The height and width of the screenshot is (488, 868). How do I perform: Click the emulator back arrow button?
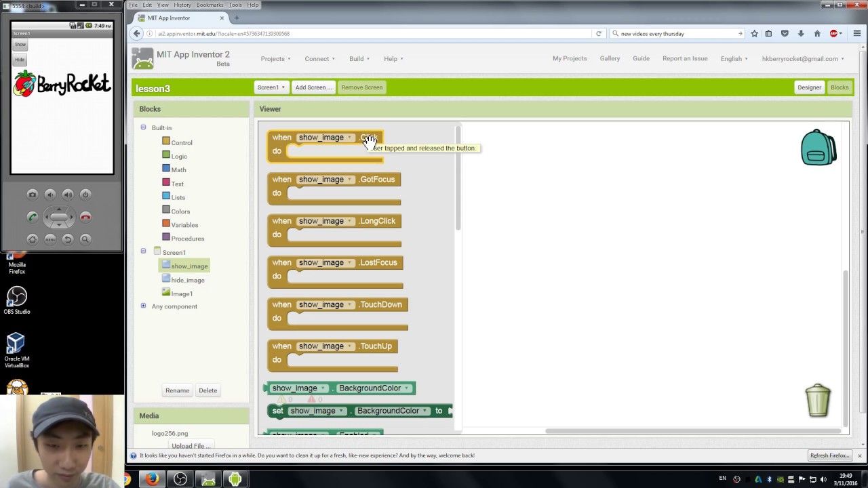click(68, 239)
